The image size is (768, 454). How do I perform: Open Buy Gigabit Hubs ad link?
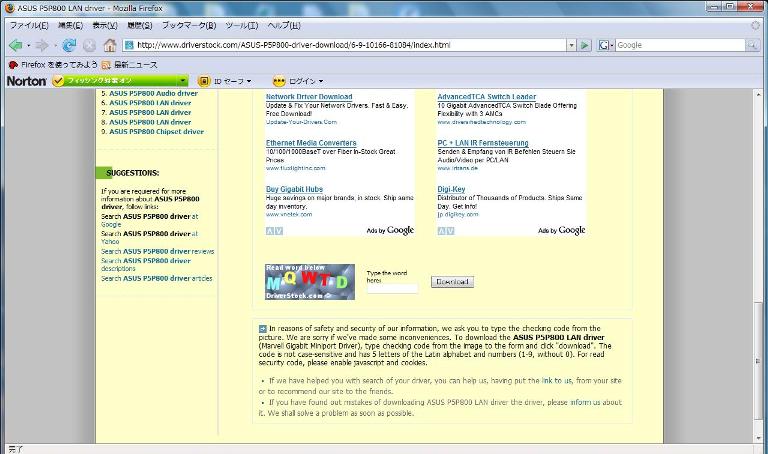294,189
